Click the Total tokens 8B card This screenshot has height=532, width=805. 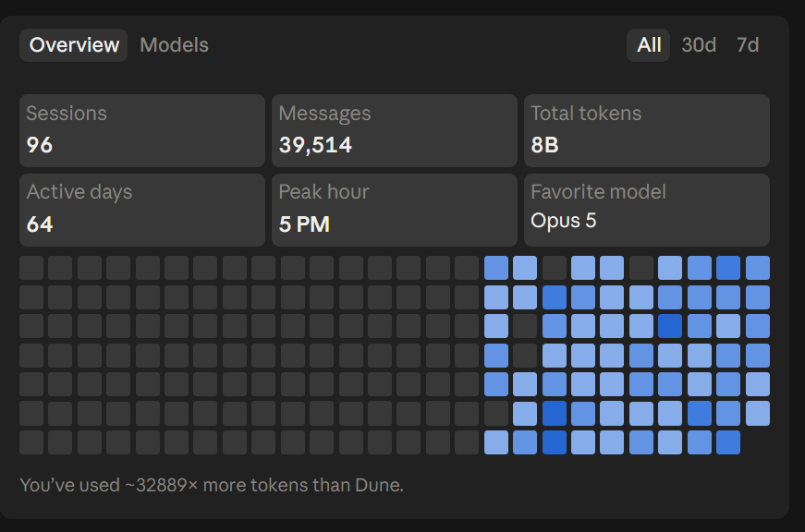coord(647,130)
